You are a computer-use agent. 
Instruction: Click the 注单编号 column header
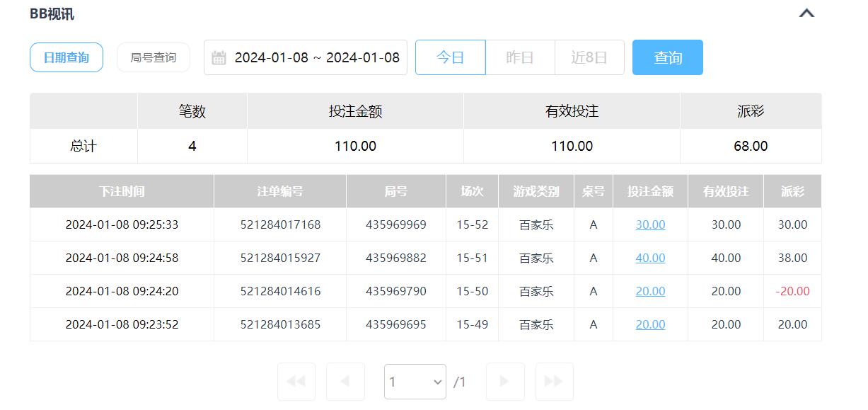click(x=280, y=191)
